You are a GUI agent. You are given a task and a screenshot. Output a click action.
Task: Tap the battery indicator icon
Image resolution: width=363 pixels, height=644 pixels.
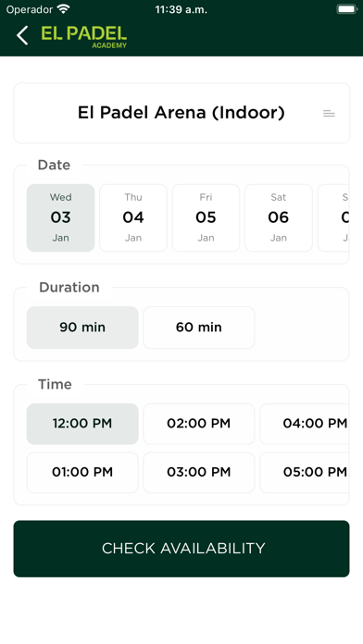[347, 9]
